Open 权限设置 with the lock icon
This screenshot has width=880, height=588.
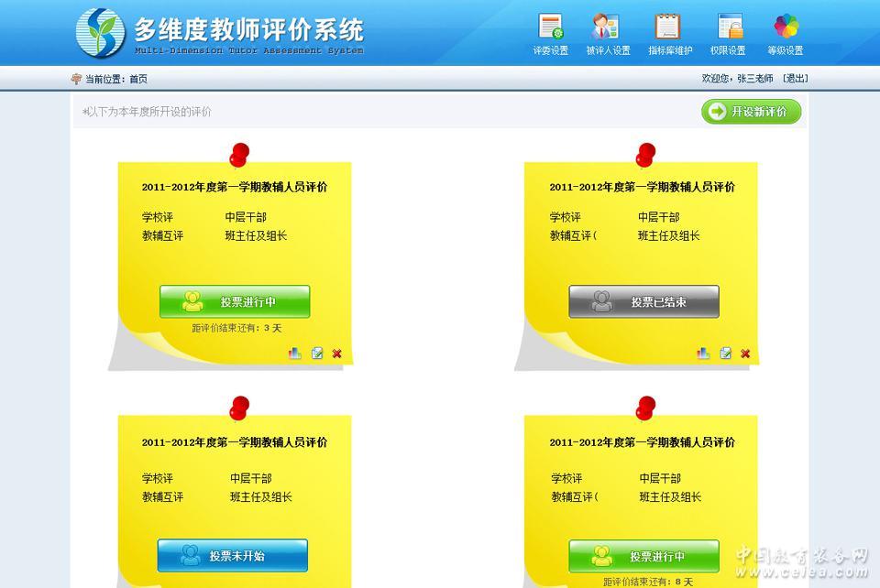tap(729, 34)
